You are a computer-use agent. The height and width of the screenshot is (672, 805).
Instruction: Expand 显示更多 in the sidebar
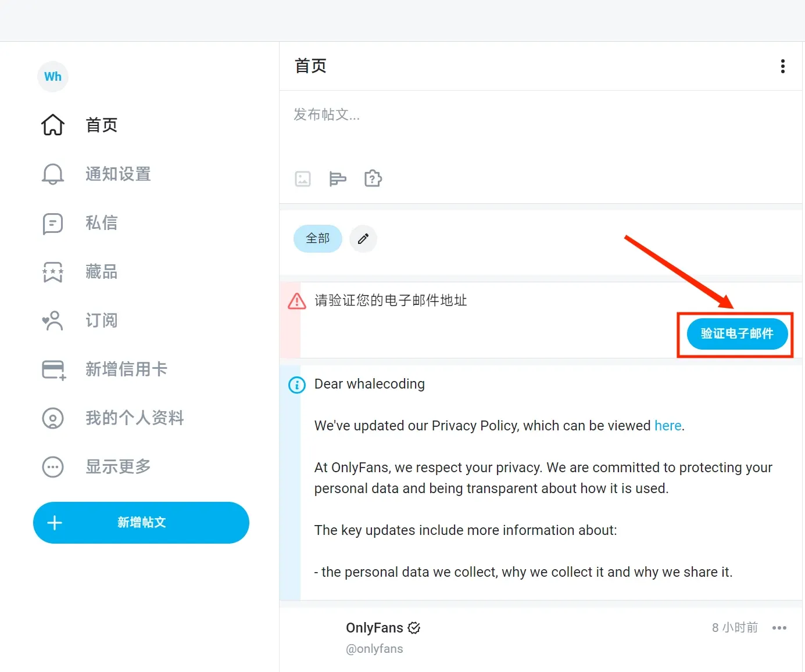click(x=118, y=467)
